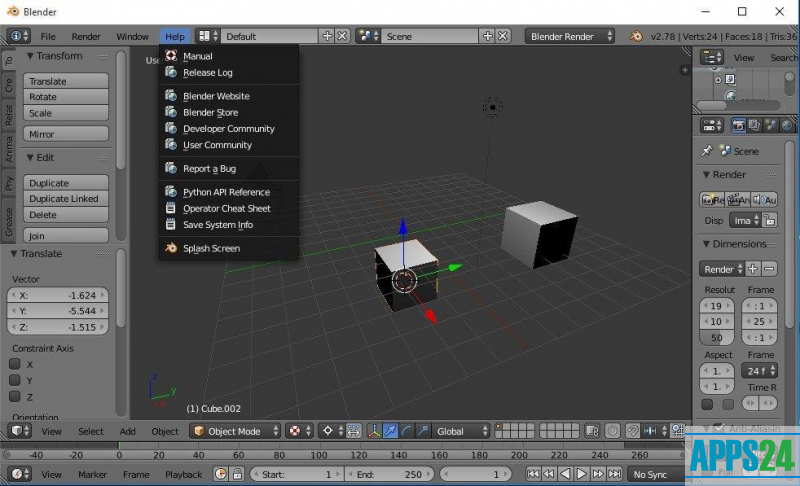Screen dimensions: 800x486
Task: Click the Rotate button
Action: [66, 97]
